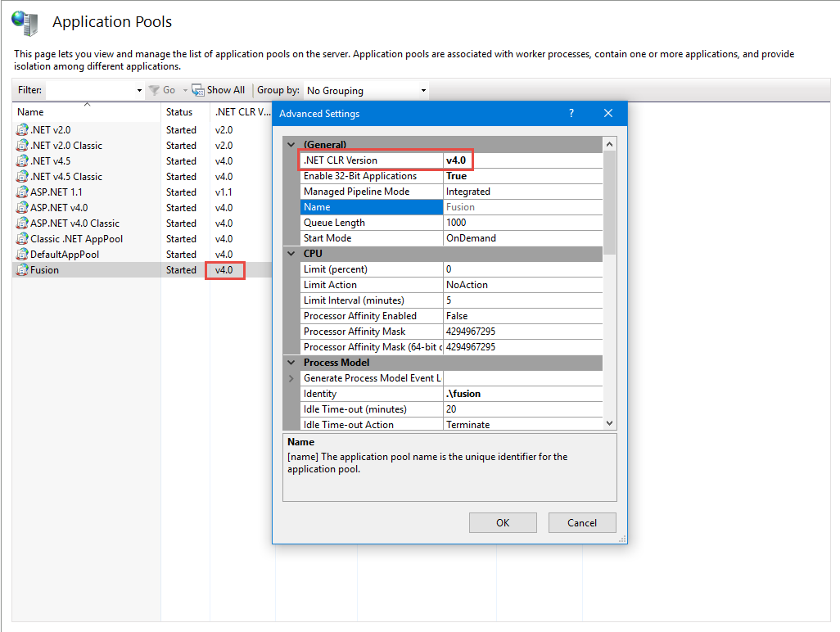Click the greyed Fusion name value
This screenshot has height=632, width=840.
click(x=460, y=207)
